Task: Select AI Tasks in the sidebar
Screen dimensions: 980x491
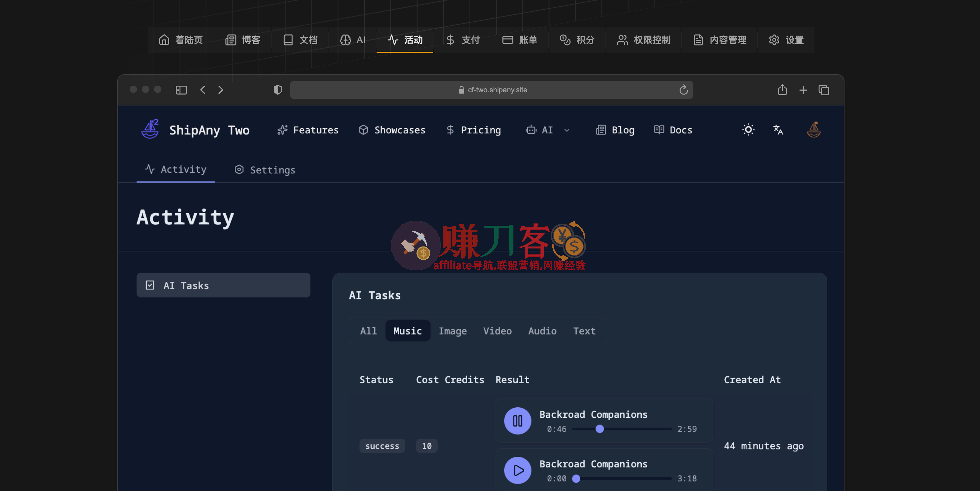Action: tap(223, 285)
